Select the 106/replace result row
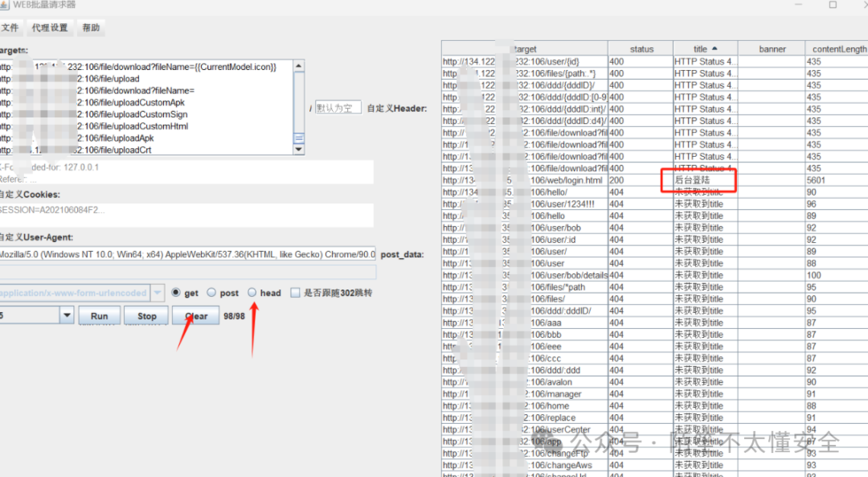The height and width of the screenshot is (477, 868). point(654,417)
